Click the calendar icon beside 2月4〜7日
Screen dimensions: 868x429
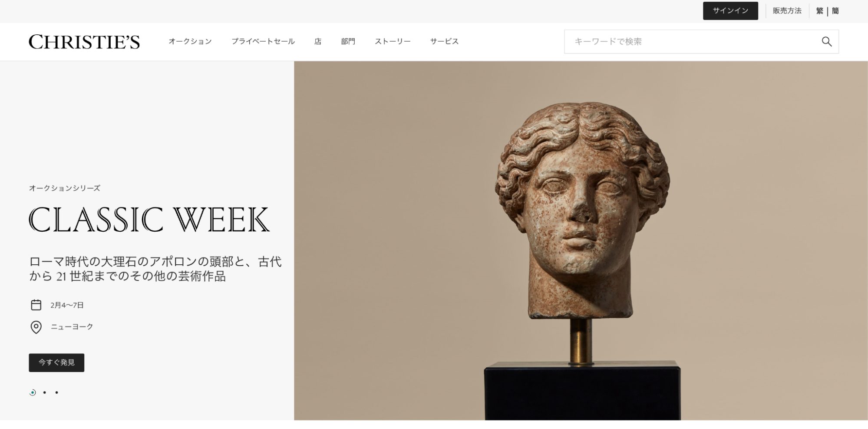pyautogui.click(x=36, y=305)
